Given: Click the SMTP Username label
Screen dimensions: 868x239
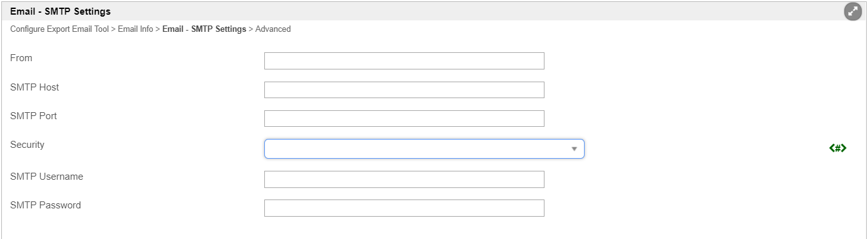Looking at the screenshot, I should pos(46,177).
